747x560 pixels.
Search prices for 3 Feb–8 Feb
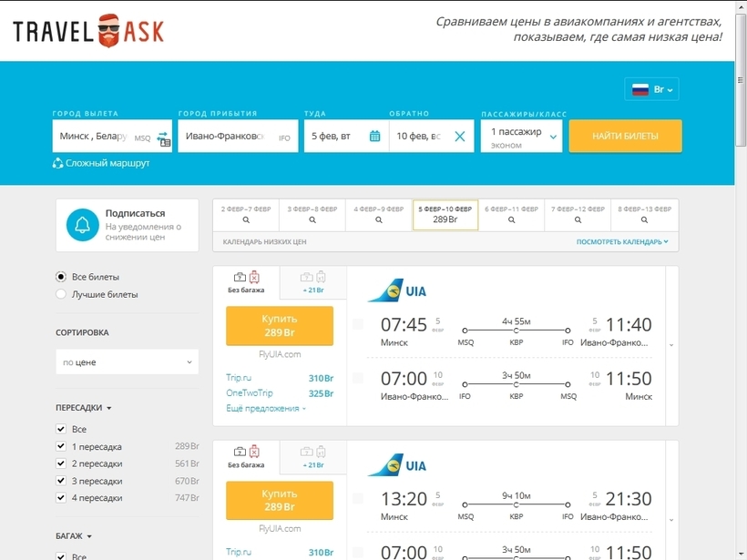coord(312,215)
